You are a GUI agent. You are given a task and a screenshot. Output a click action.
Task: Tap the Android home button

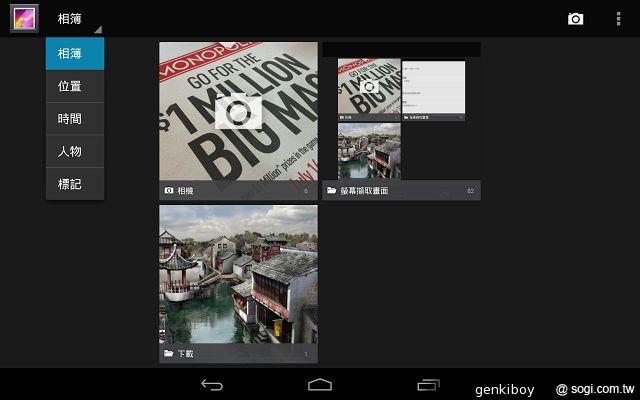pos(320,384)
